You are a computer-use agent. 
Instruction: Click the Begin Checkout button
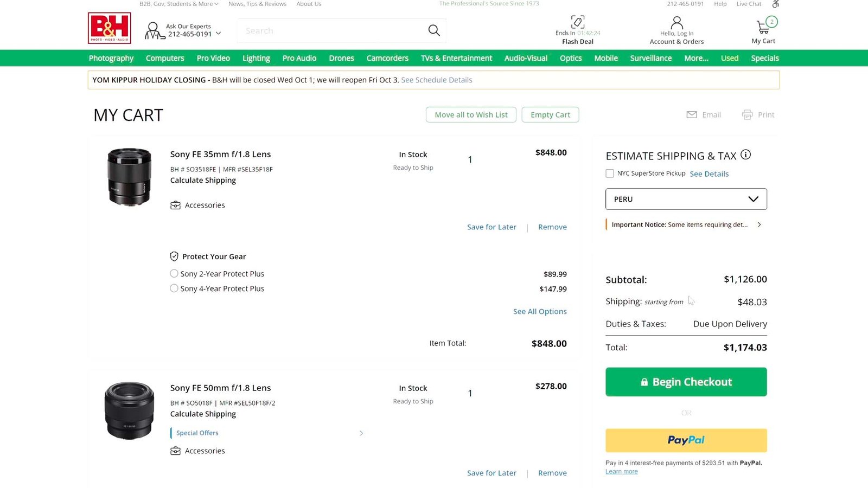(x=686, y=382)
